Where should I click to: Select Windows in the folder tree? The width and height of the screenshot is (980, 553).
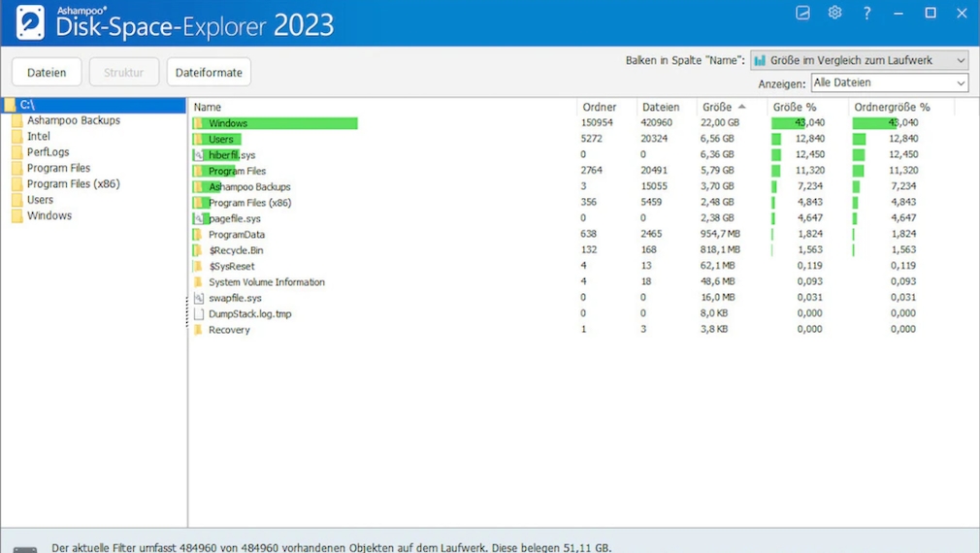[x=49, y=215]
